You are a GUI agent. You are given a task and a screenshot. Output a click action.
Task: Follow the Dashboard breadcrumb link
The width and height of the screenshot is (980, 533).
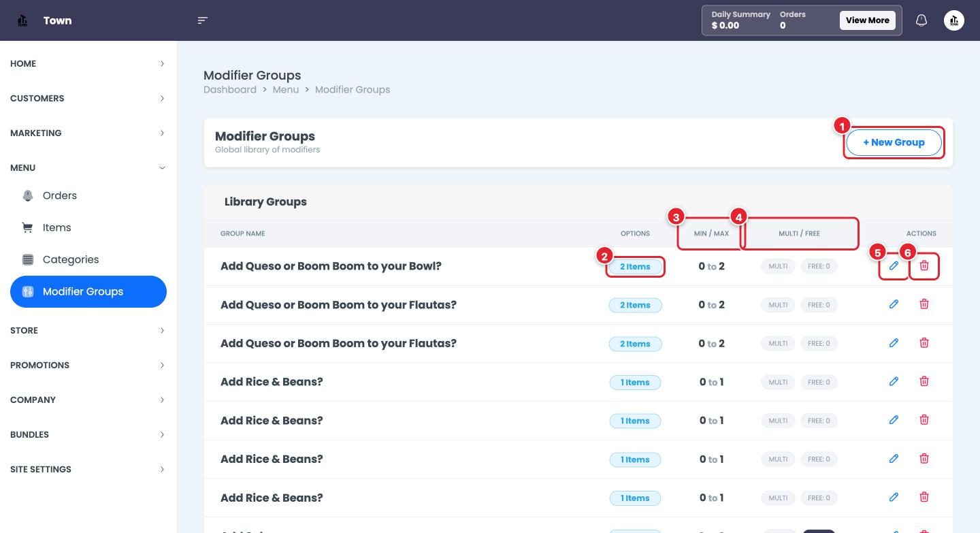click(230, 89)
